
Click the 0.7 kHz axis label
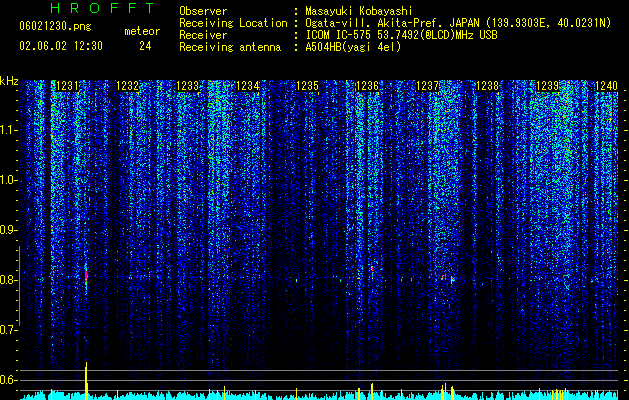point(9,330)
